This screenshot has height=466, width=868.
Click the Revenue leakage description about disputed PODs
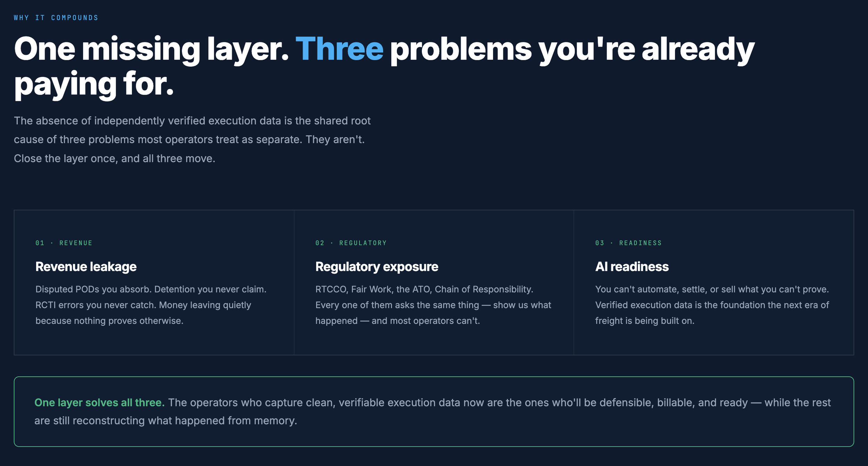[x=151, y=305]
